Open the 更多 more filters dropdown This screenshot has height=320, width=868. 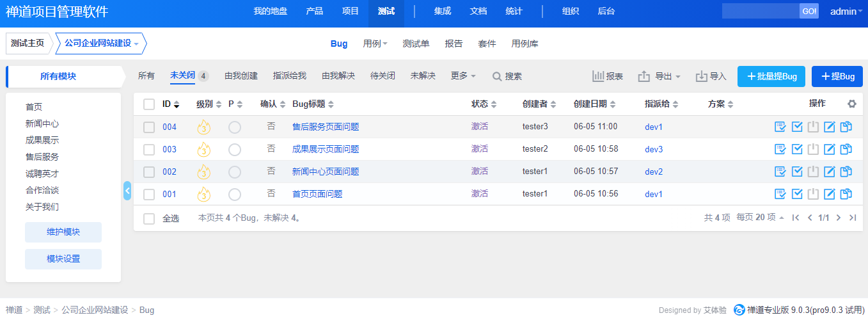click(x=463, y=76)
